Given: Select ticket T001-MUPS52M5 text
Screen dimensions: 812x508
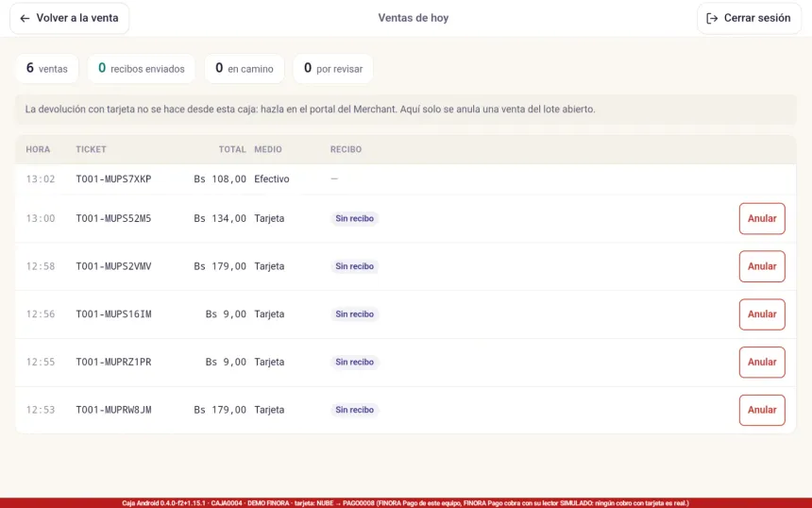Looking at the screenshot, I should pyautogui.click(x=113, y=218).
